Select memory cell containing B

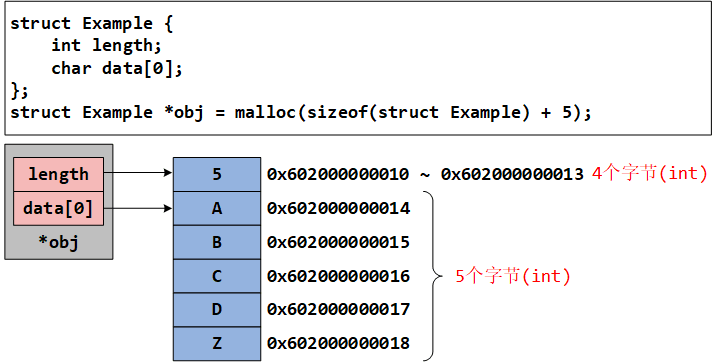coord(217,242)
